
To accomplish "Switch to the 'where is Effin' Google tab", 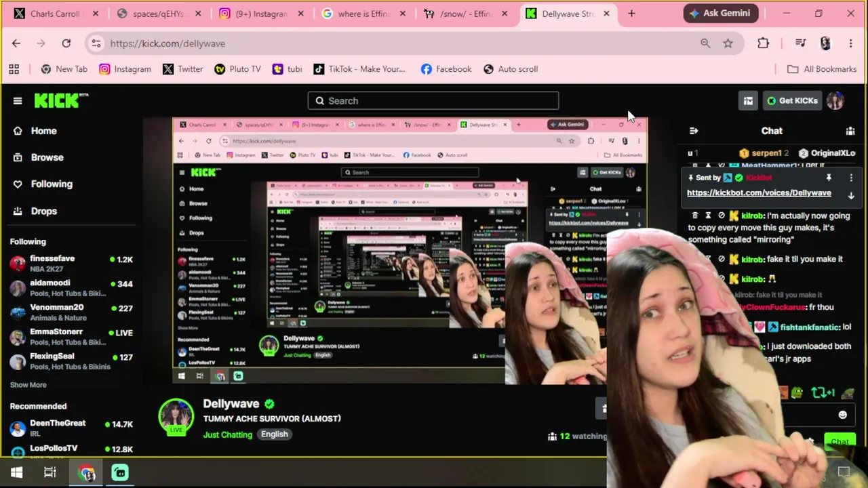I will (363, 14).
